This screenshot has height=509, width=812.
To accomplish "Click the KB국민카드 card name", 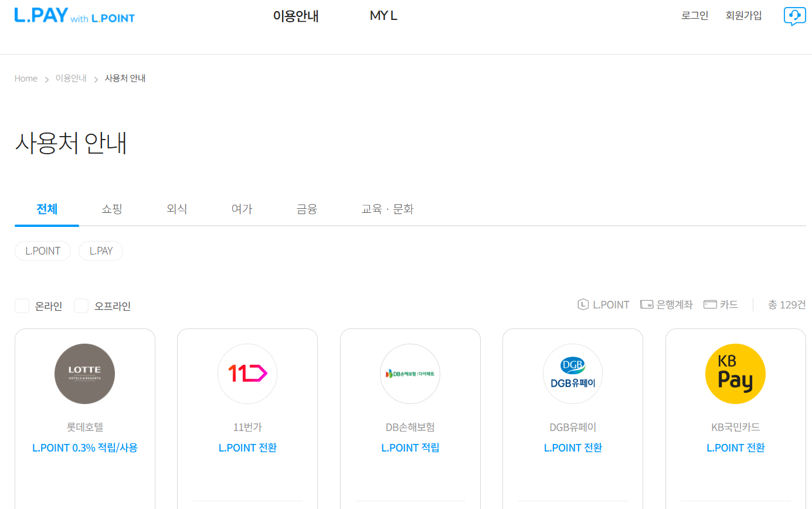I will (x=736, y=427).
